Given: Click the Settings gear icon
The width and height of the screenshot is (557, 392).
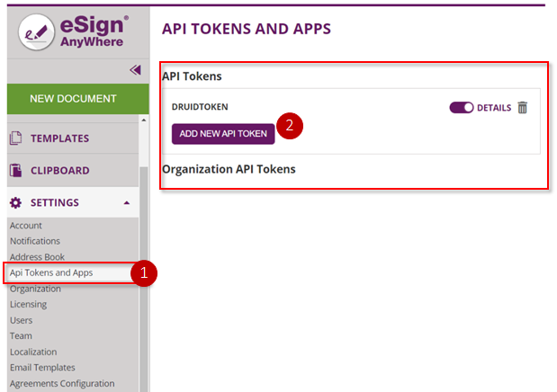Looking at the screenshot, I should click(15, 203).
